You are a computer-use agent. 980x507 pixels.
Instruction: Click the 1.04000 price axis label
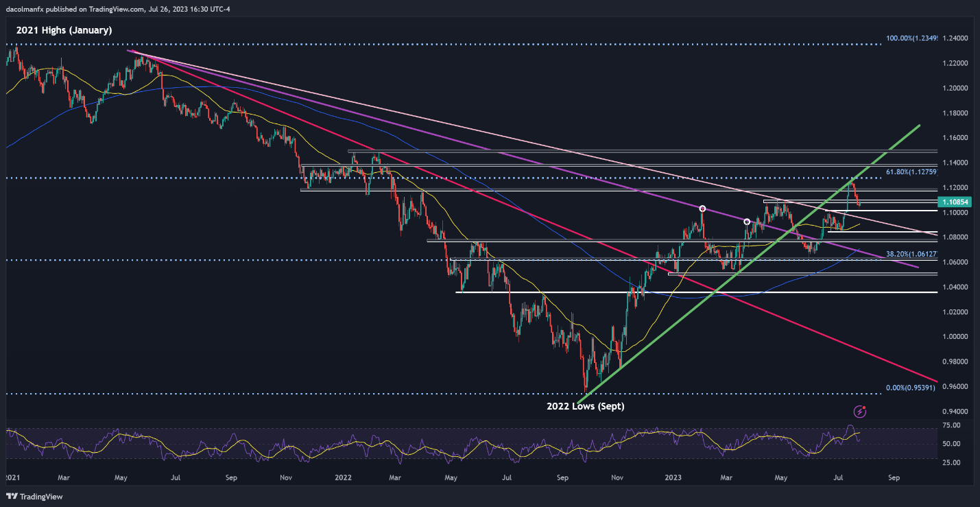tap(957, 287)
